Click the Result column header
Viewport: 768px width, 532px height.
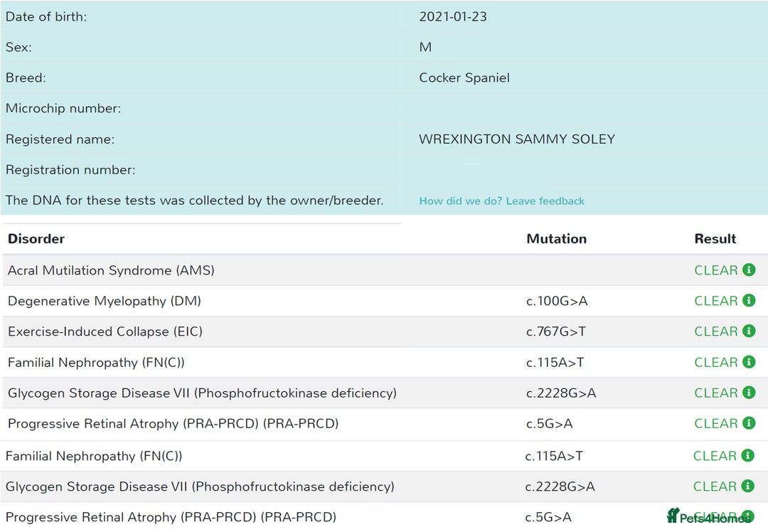point(715,239)
